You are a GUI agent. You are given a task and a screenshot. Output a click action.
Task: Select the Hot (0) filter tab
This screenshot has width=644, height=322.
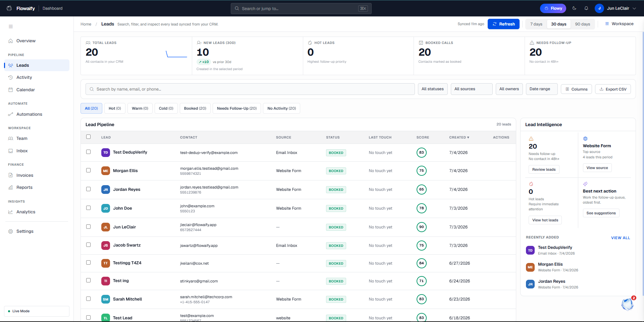coord(115,109)
